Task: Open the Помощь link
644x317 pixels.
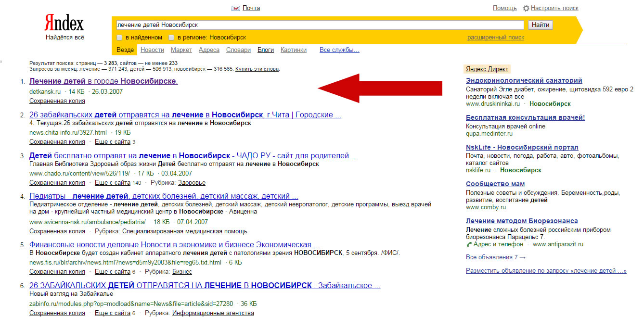Action: coord(505,8)
